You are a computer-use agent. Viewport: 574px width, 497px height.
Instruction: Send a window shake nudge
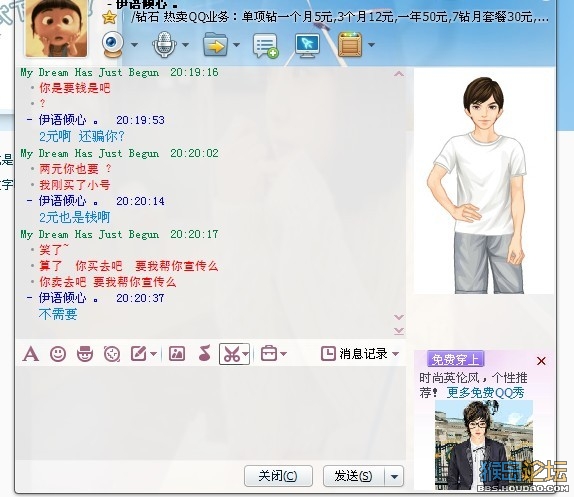[112, 354]
